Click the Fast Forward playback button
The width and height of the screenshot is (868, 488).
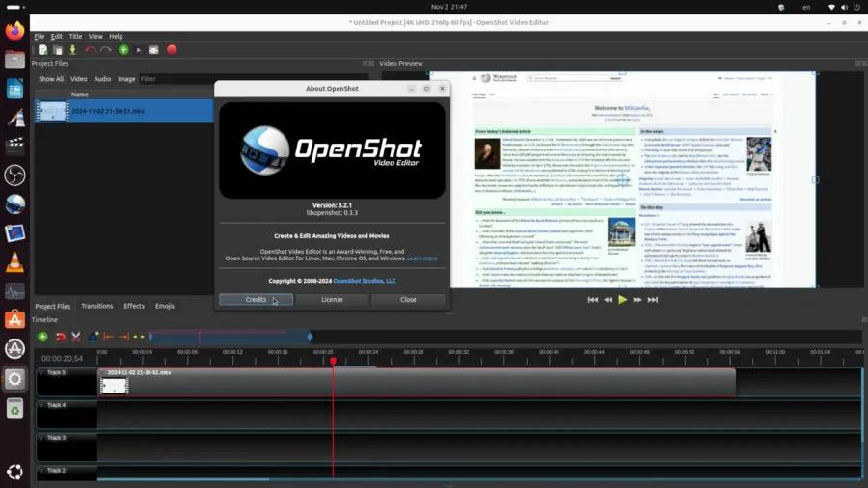point(637,299)
